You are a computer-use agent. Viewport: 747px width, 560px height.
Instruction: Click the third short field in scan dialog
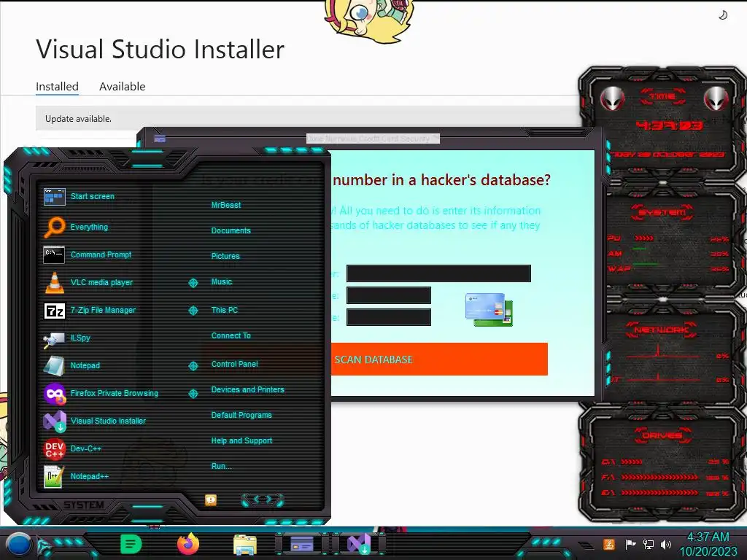click(389, 317)
